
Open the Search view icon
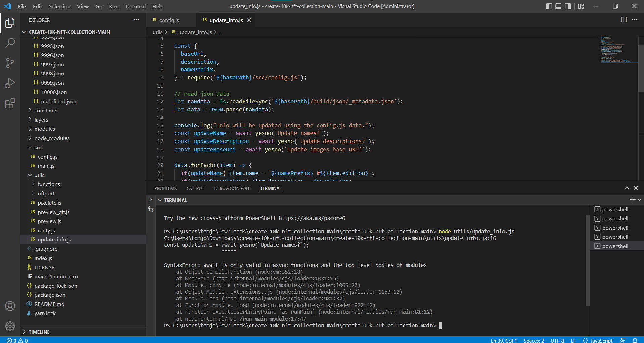[10, 43]
